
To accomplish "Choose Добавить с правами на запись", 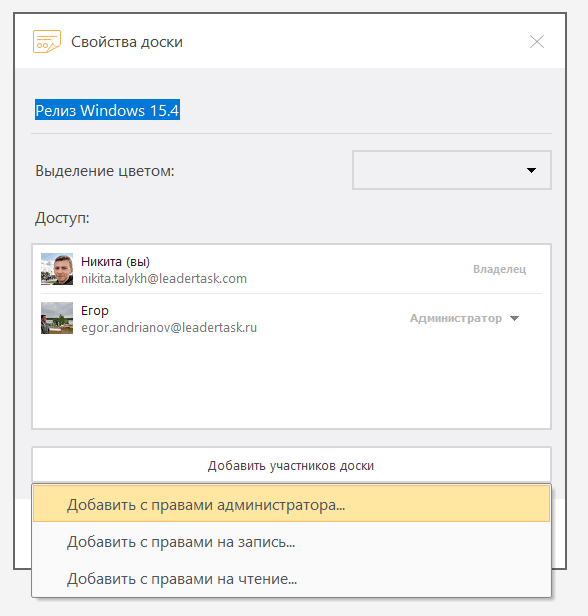I will point(291,542).
